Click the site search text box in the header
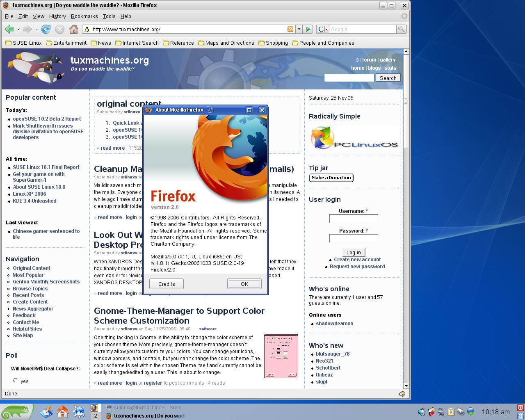The height and width of the screenshot is (420, 525). coord(349,78)
